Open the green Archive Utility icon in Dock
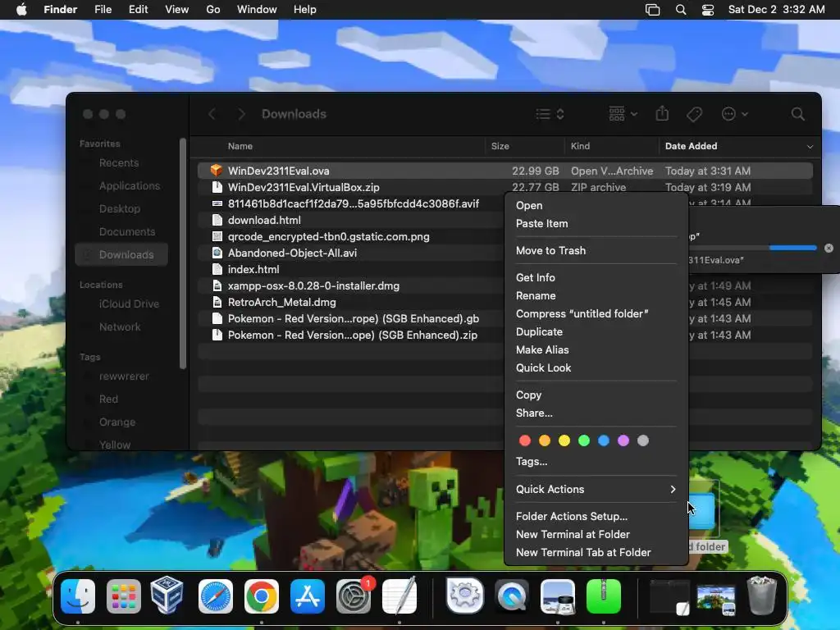Image resolution: width=840 pixels, height=630 pixels. (604, 596)
